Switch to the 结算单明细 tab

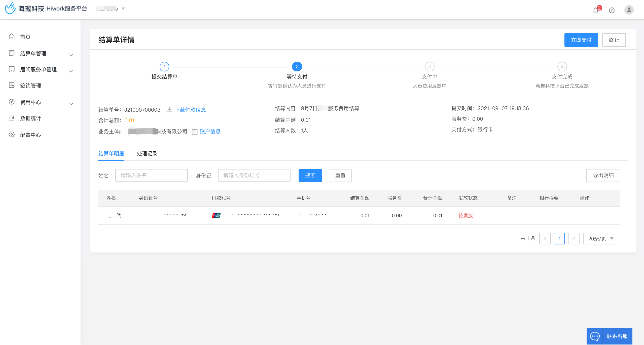[x=111, y=154]
